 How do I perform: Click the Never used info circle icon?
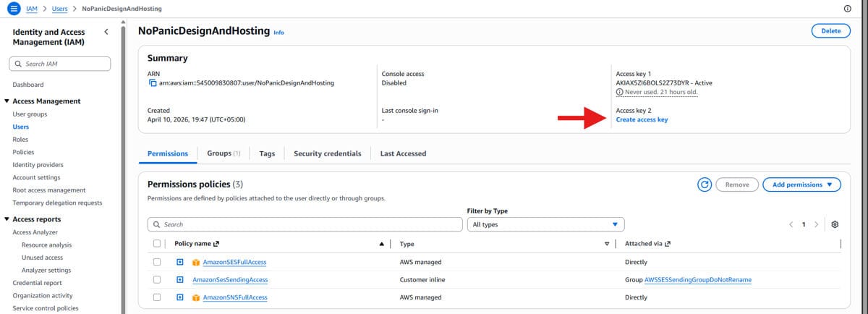coord(619,92)
